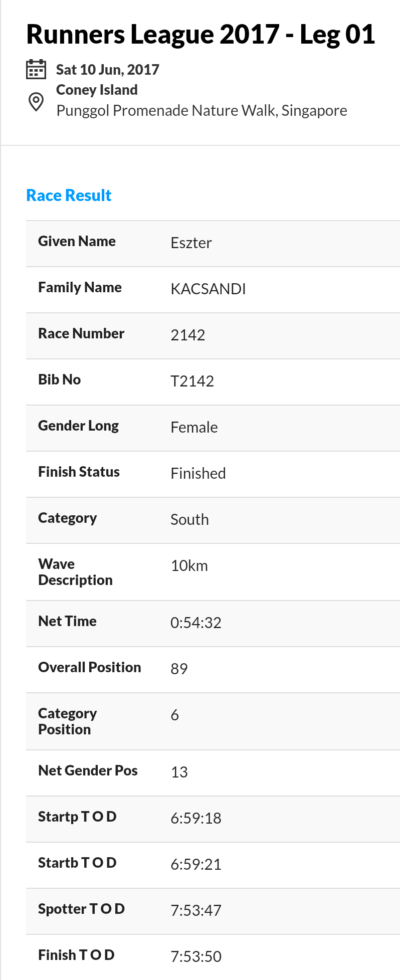400x980 pixels.
Task: Click the location pin icon
Action: [36, 102]
